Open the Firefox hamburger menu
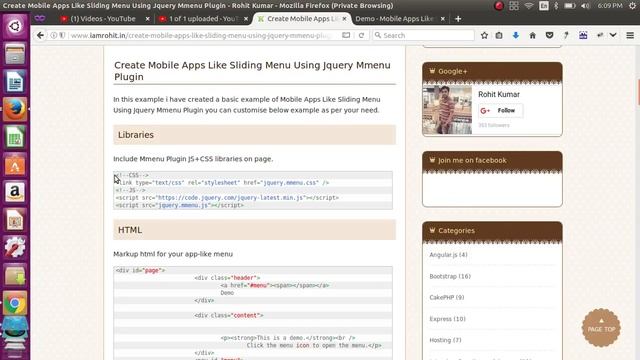The width and height of the screenshot is (640, 360). (x=630, y=36)
